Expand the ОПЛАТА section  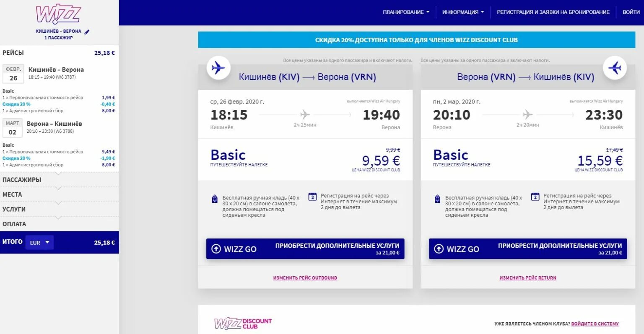coord(59,224)
